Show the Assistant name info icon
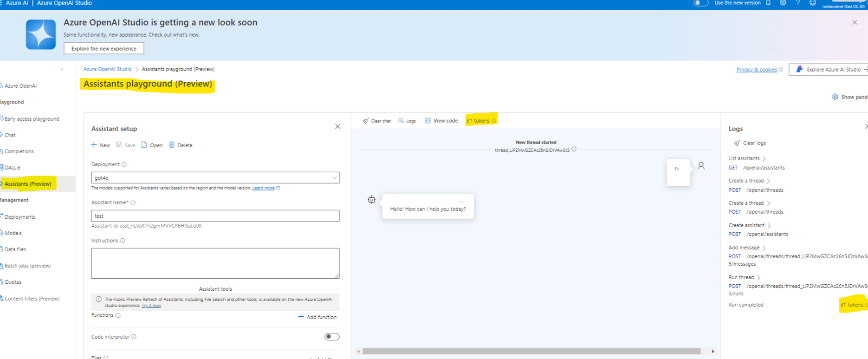868x359 pixels. [x=133, y=203]
